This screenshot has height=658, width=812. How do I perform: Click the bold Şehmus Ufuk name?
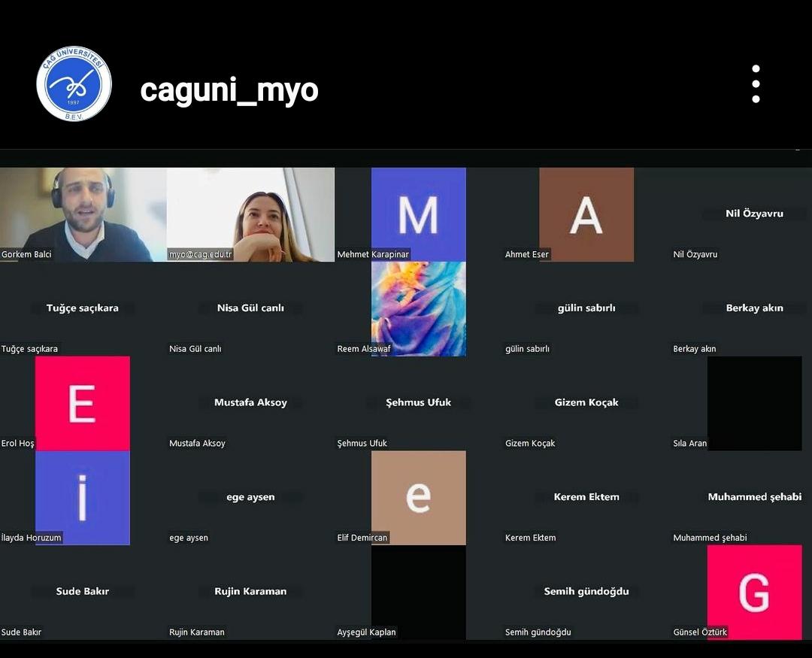[x=419, y=402]
